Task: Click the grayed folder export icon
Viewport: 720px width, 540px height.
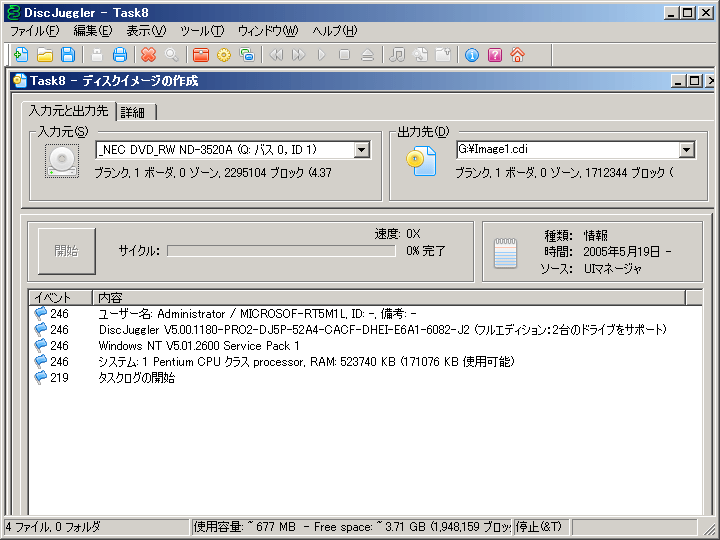Action: pos(443,55)
